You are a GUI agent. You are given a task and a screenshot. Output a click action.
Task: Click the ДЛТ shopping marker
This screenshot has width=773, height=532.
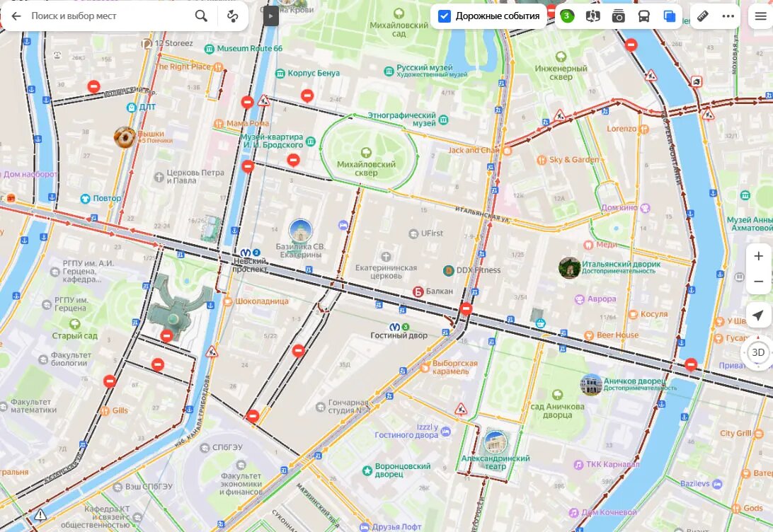point(132,107)
